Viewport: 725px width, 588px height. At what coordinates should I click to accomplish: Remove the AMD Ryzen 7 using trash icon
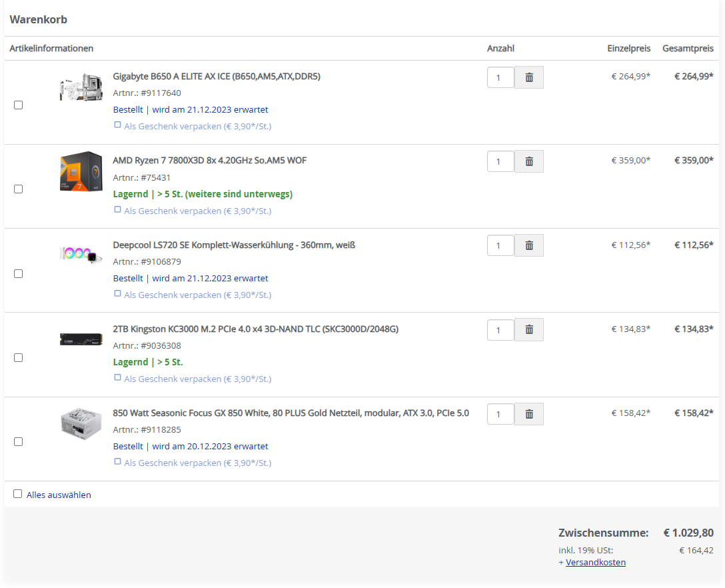pos(528,161)
